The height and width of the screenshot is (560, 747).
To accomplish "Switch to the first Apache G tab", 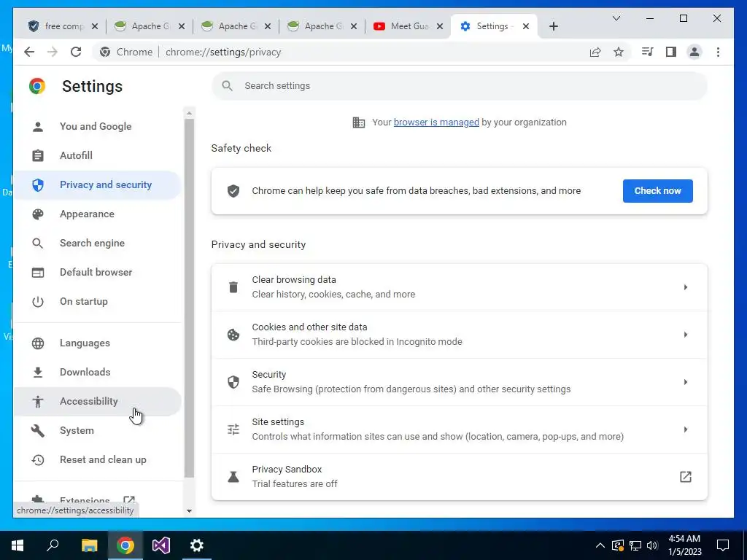I will [x=149, y=26].
